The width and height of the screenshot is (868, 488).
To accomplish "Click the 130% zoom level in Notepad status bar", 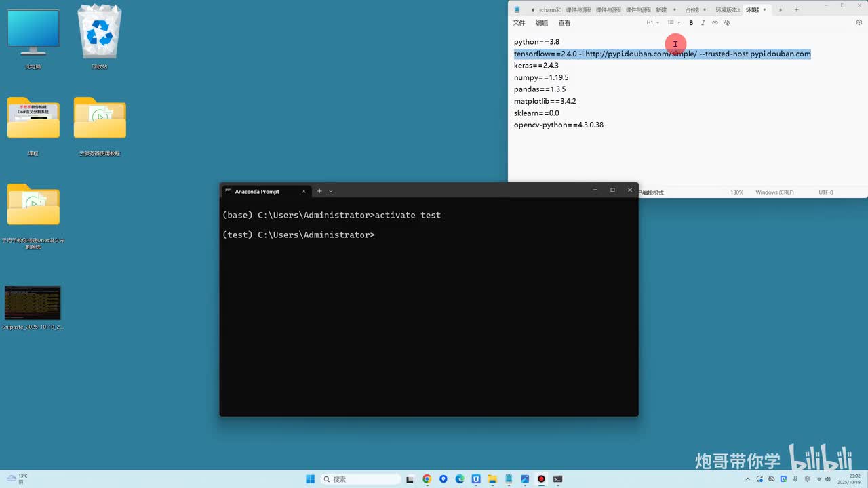I will [736, 192].
